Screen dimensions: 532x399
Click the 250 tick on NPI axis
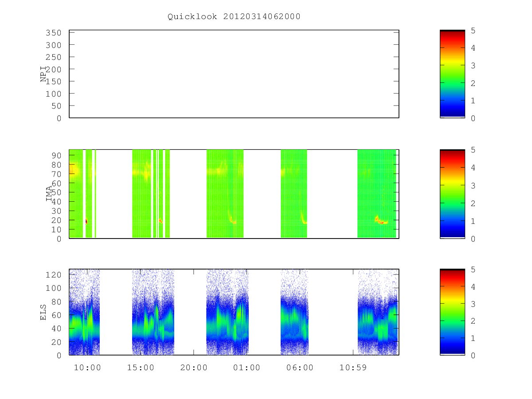click(54, 57)
